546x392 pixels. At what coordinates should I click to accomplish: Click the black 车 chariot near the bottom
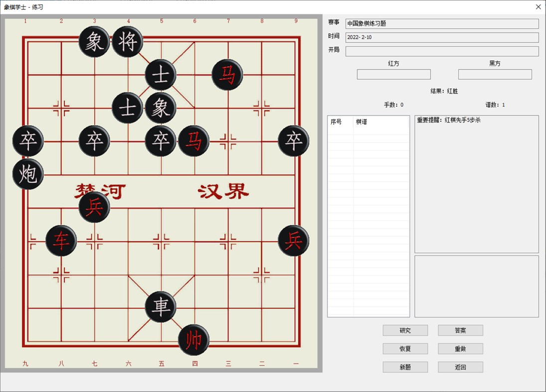click(160, 307)
